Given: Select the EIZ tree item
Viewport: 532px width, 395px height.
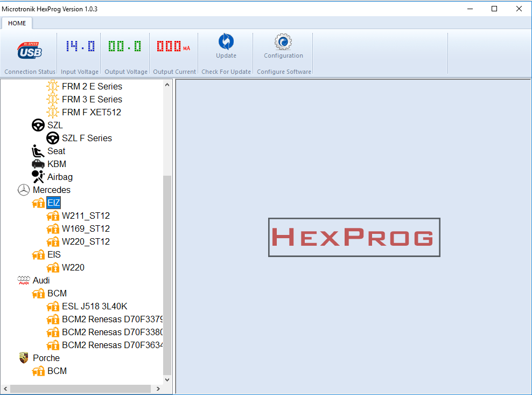Looking at the screenshot, I should (53, 203).
